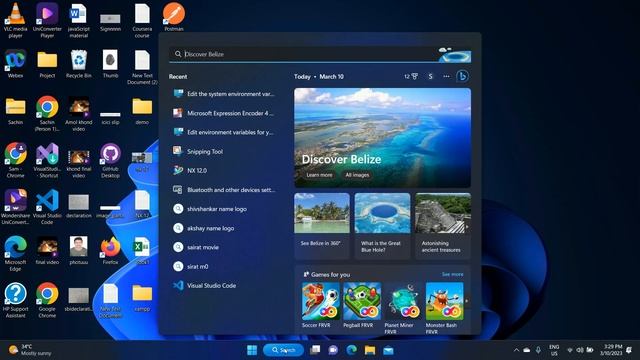
Task: Open Astonishing ancient treasures card
Action: coord(442,226)
